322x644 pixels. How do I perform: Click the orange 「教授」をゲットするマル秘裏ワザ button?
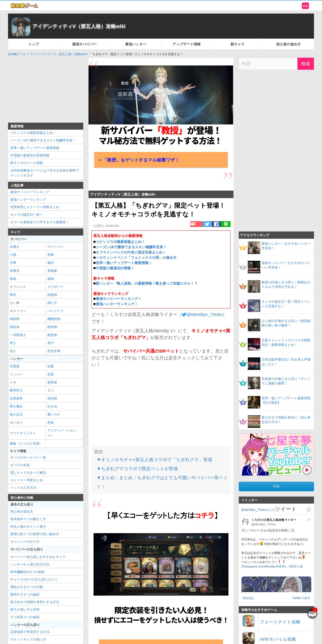tap(161, 160)
